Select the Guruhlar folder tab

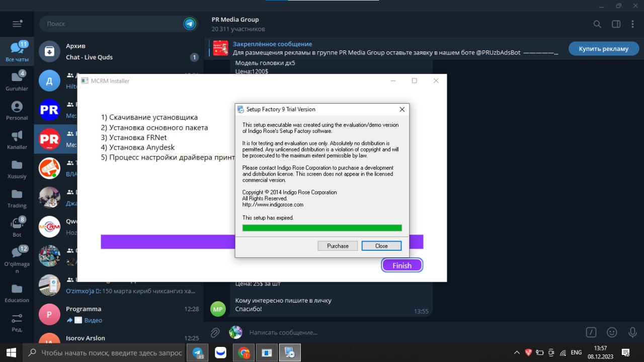[17, 81]
